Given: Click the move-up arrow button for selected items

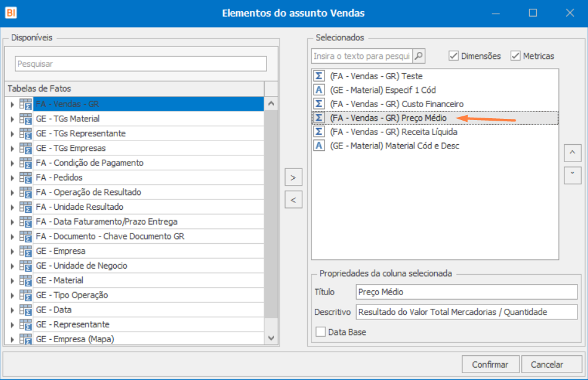Looking at the screenshot, I should (572, 152).
